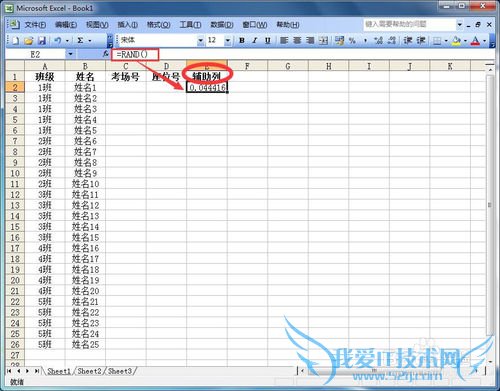500x391 pixels.
Task: Open the Name Box dropdown arrow
Action: pos(70,54)
